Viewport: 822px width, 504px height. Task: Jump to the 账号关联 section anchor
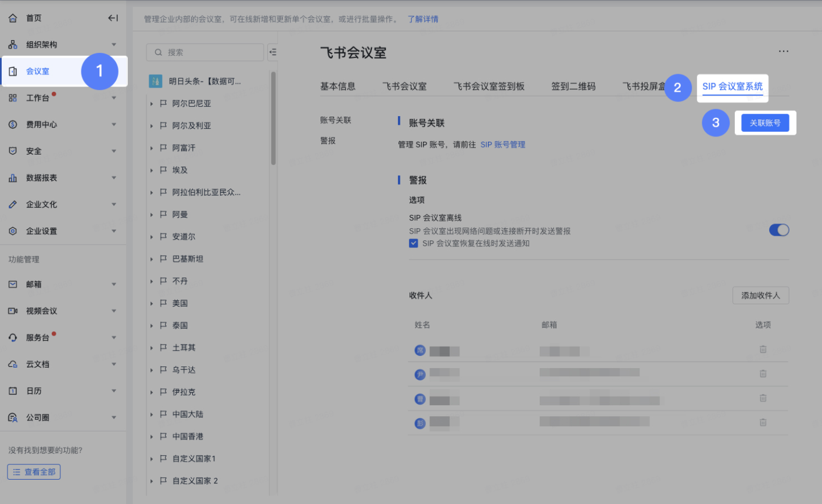[336, 120]
